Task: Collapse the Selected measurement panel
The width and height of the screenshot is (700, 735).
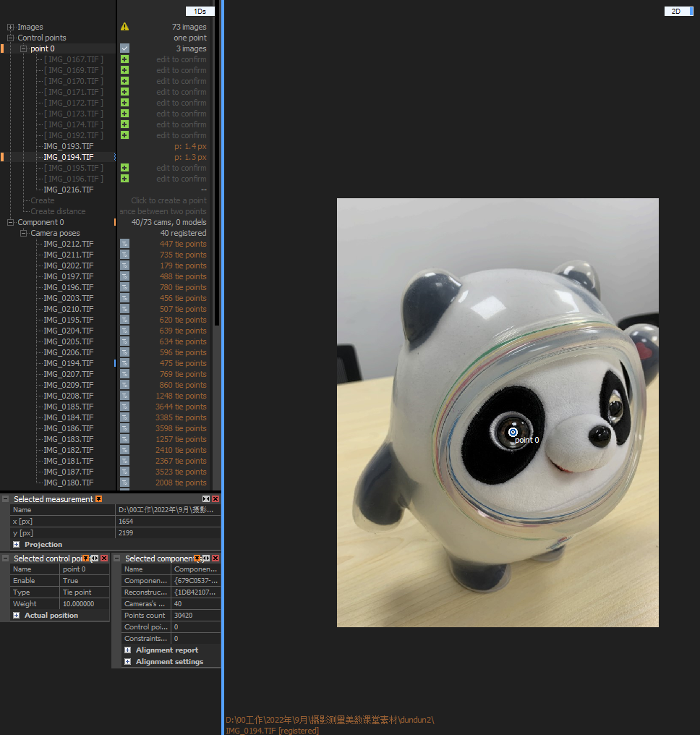Action: (x=6, y=498)
